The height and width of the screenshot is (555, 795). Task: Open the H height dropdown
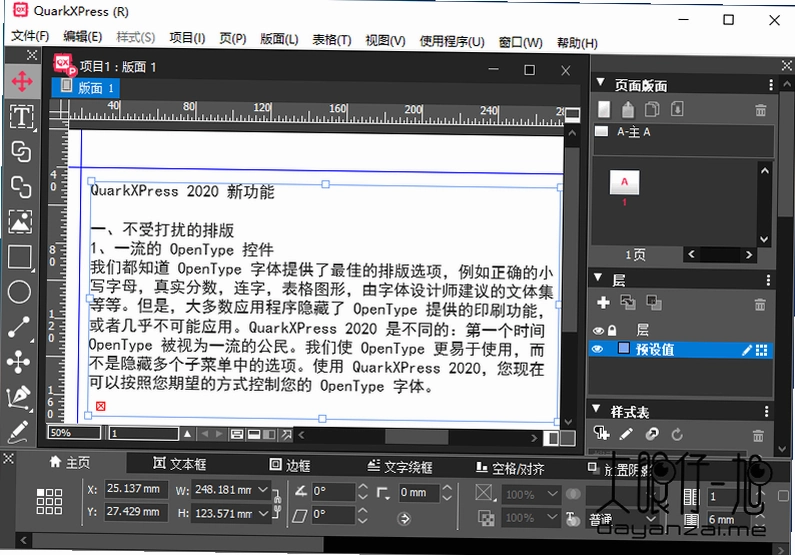(x=263, y=513)
